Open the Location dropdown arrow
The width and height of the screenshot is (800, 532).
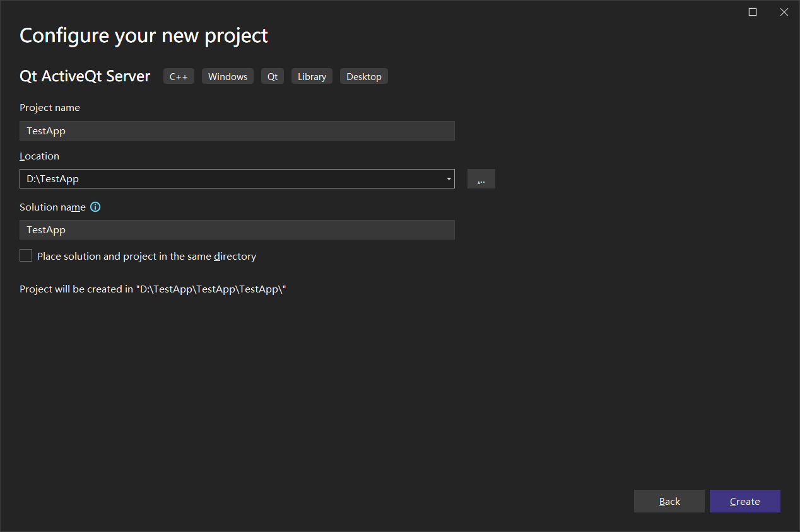pyautogui.click(x=449, y=179)
